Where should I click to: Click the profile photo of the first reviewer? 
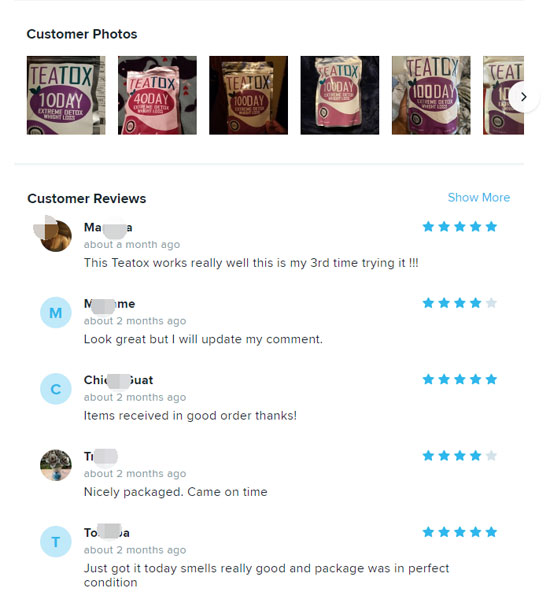tap(56, 236)
